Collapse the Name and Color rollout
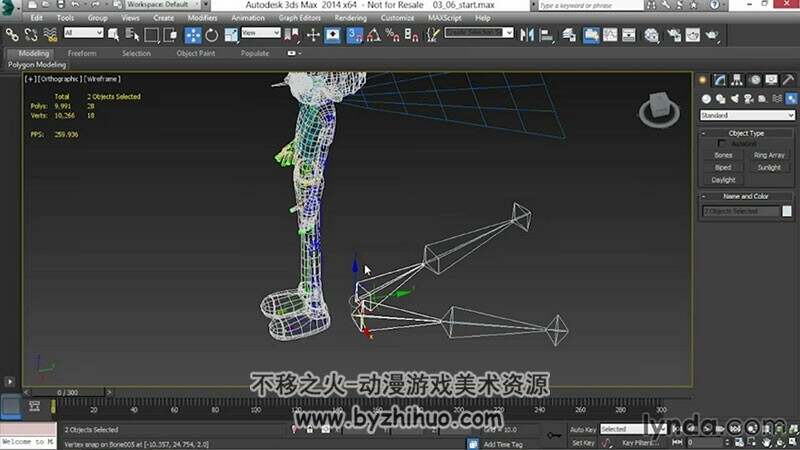The width and height of the screenshot is (800, 450). click(746, 196)
